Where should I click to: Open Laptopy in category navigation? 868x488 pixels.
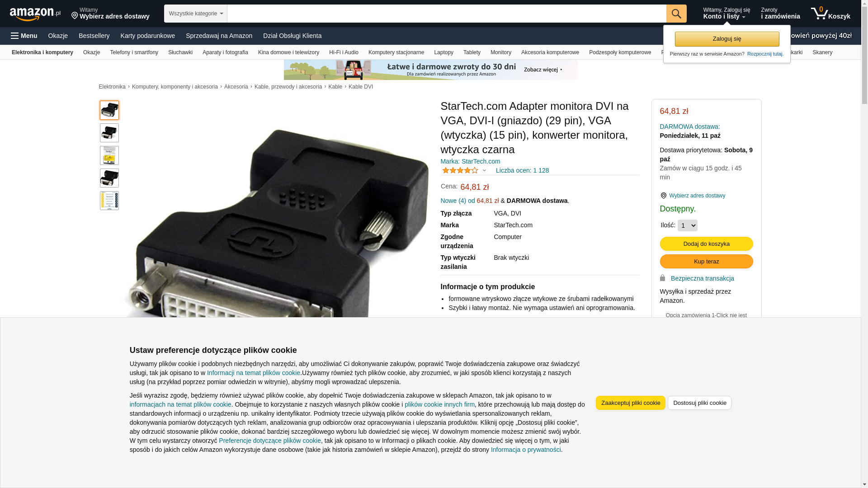tap(443, 52)
